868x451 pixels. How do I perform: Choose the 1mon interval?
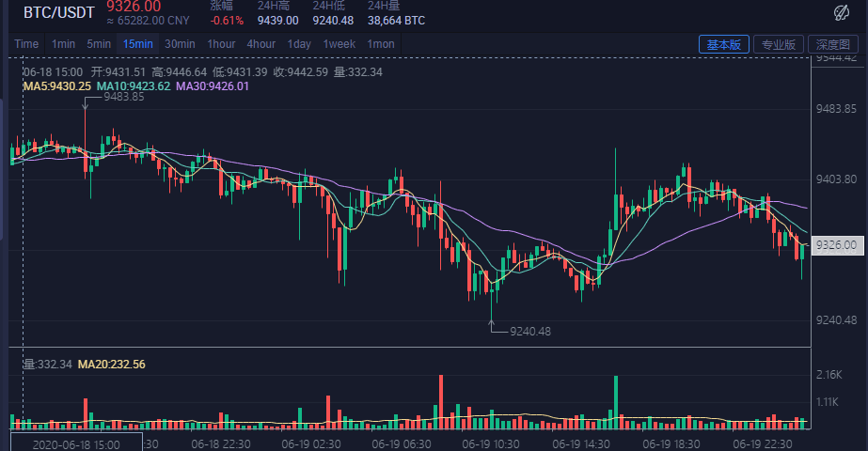(381, 44)
